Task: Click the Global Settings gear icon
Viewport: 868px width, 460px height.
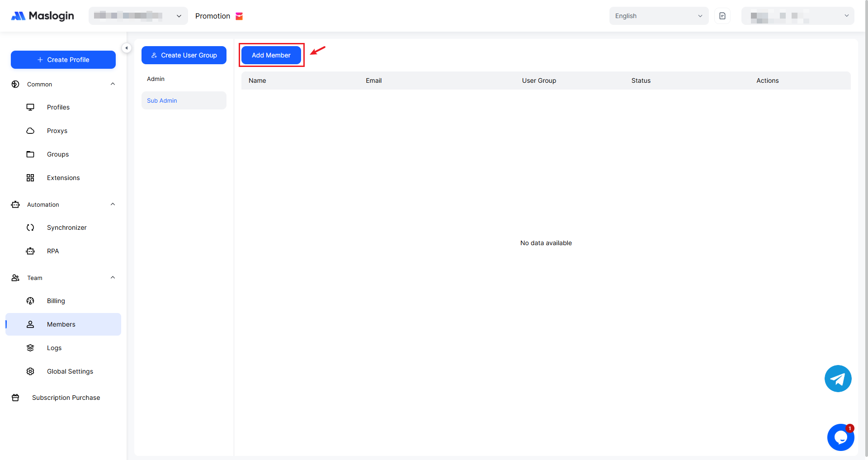Action: coord(30,371)
